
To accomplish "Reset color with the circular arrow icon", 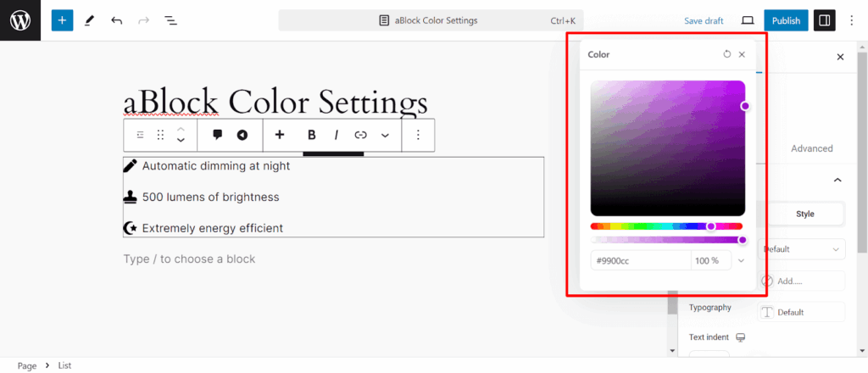I will 726,54.
